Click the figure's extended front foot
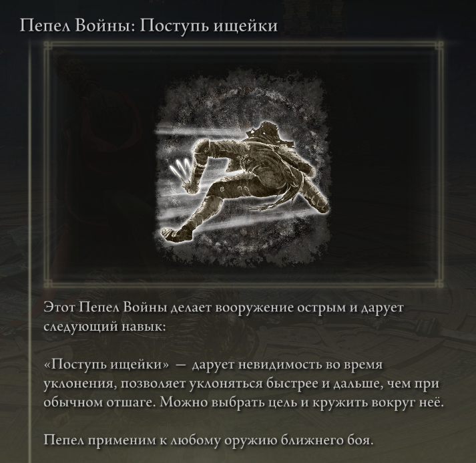This screenshot has width=476, height=463. coord(177,235)
